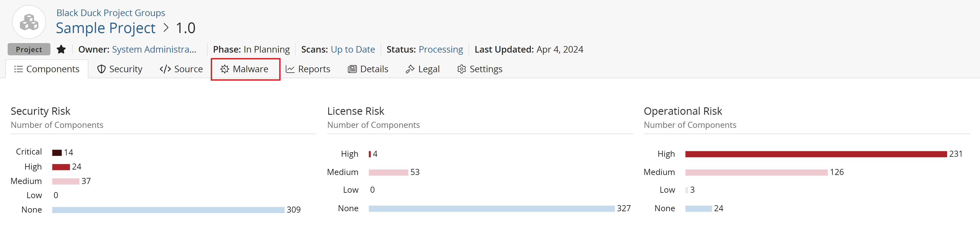Click the Settings gear icon
This screenshot has width=980, height=236.
[461, 69]
